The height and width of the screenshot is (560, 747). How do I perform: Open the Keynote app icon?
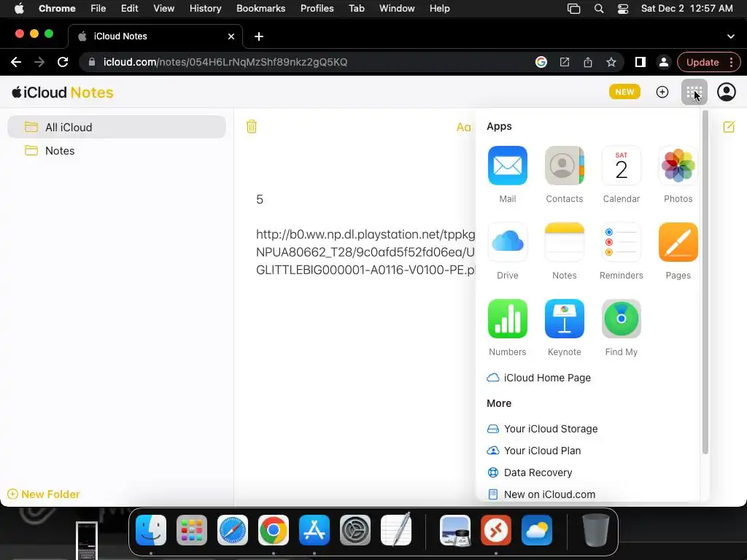[x=564, y=319]
